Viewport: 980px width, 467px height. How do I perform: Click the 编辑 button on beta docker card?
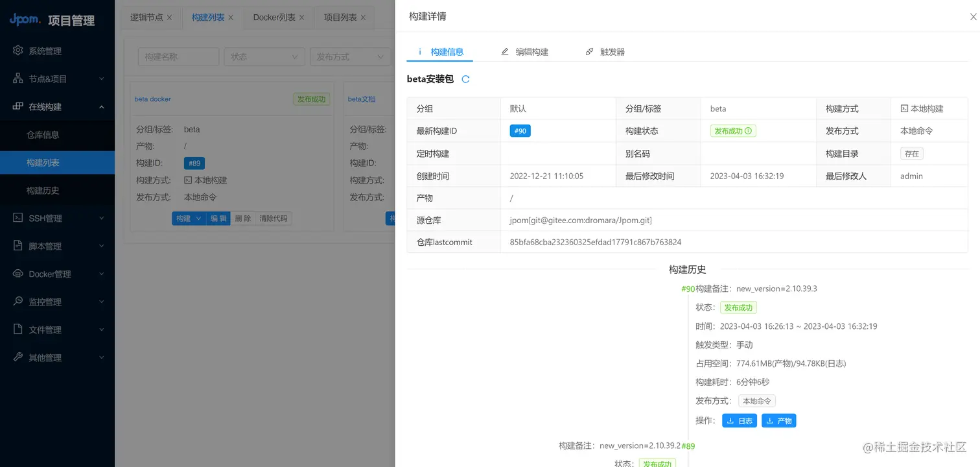[x=218, y=219]
